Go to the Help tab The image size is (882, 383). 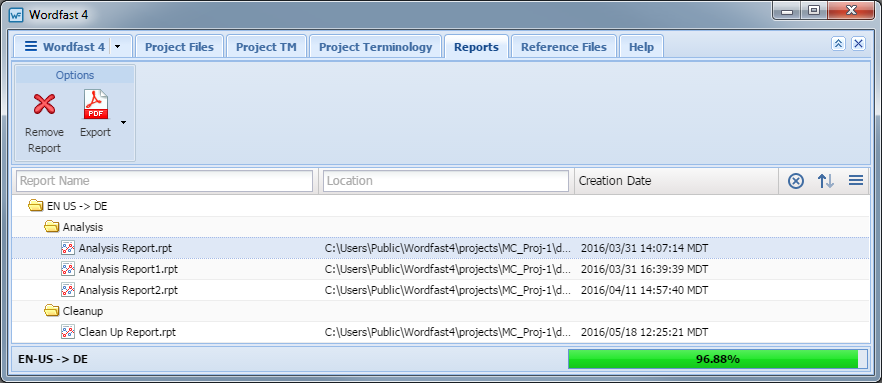click(641, 47)
